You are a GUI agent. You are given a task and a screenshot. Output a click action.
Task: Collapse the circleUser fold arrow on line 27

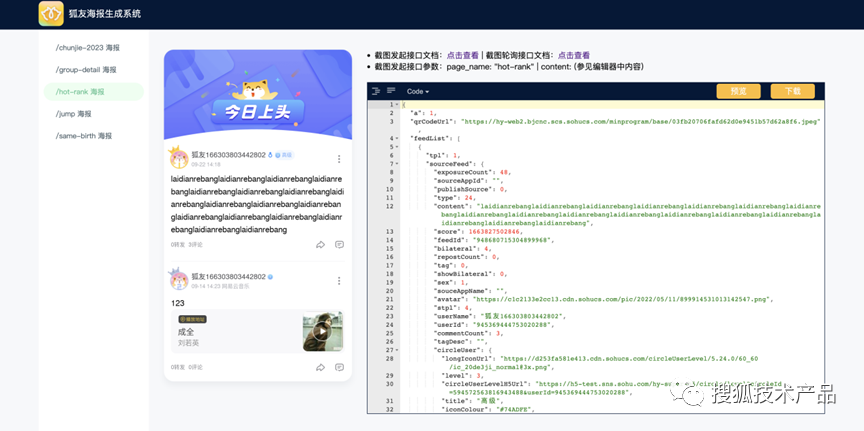pos(397,350)
